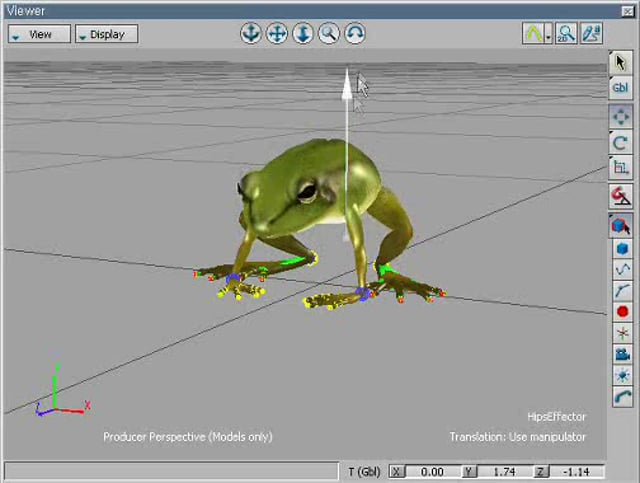Open the View dropdown menu
640x483 pixels.
pyautogui.click(x=39, y=34)
